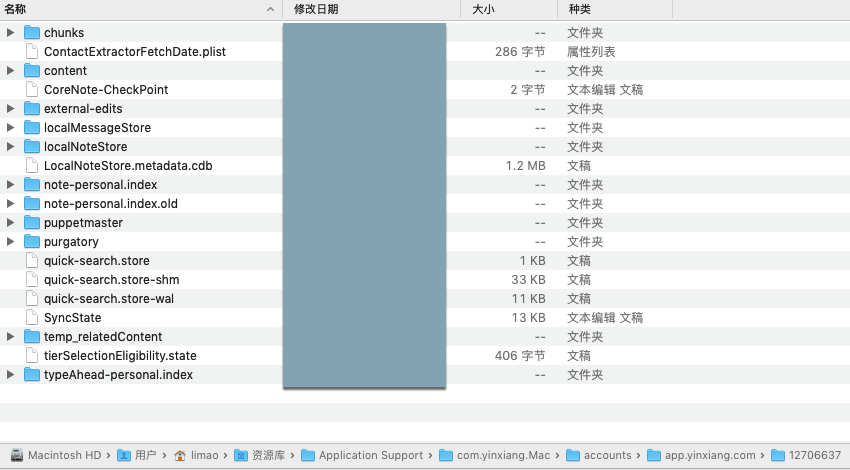Click the content folder icon

click(x=32, y=70)
